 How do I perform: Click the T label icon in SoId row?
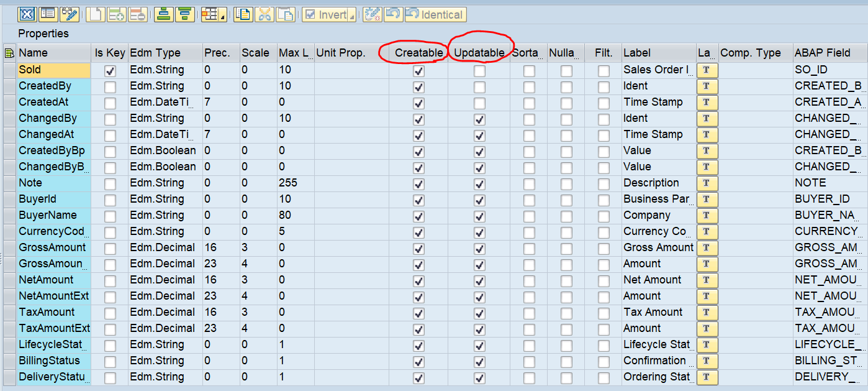pyautogui.click(x=707, y=70)
